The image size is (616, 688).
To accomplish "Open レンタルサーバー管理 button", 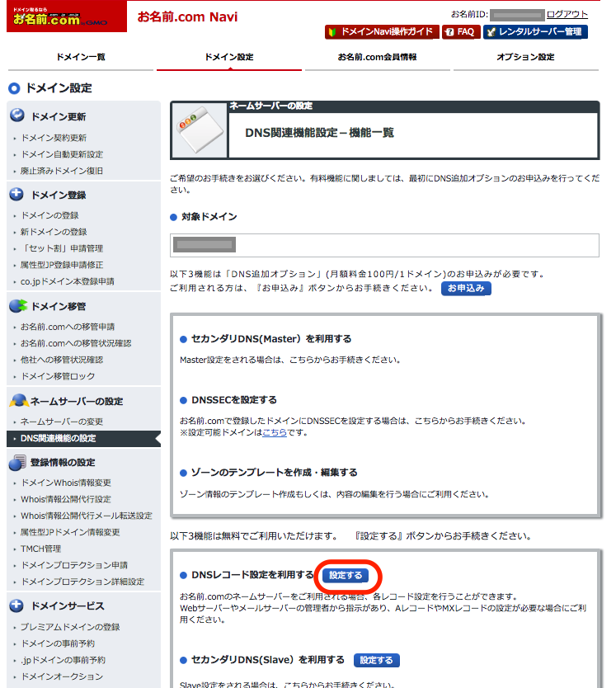I will click(535, 31).
